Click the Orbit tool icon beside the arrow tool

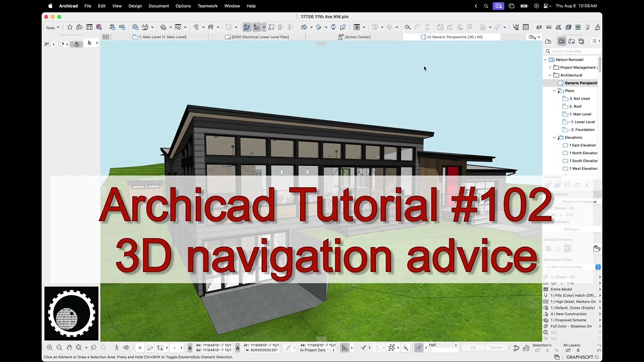[x=76, y=44]
